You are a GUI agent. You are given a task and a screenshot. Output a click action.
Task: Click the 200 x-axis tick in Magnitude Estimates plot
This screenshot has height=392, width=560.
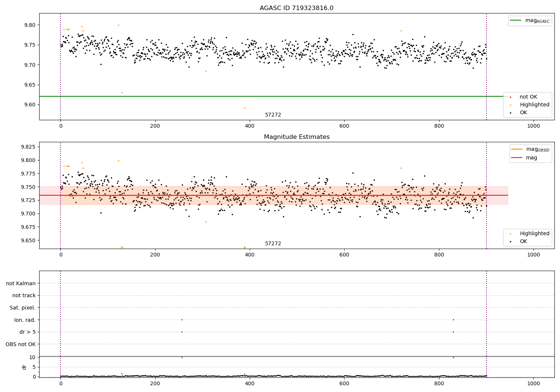pos(155,255)
